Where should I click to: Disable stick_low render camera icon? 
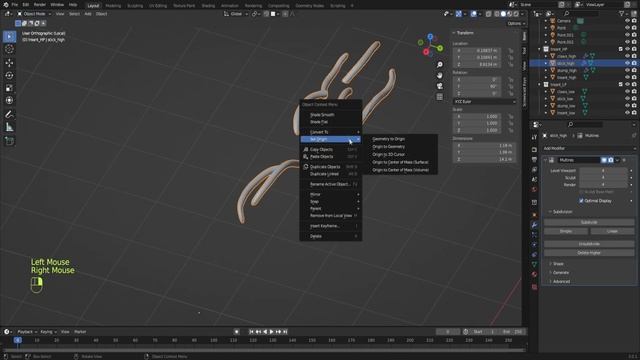click(x=634, y=99)
